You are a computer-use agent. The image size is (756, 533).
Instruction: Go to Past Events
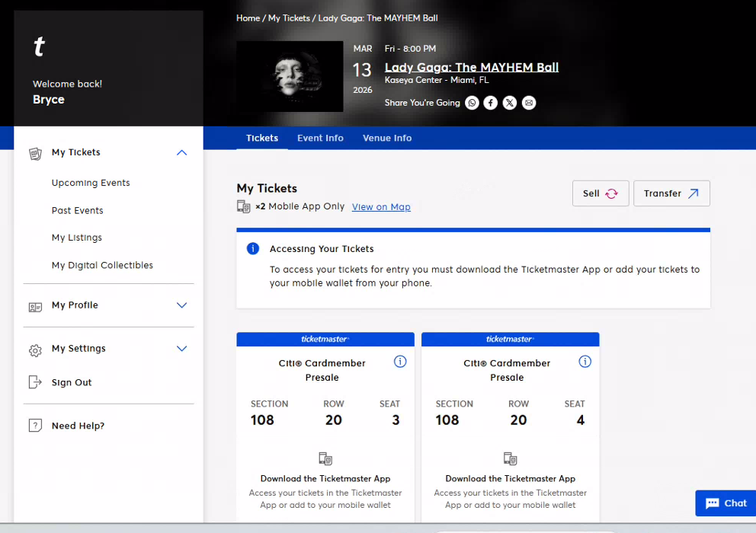(78, 210)
